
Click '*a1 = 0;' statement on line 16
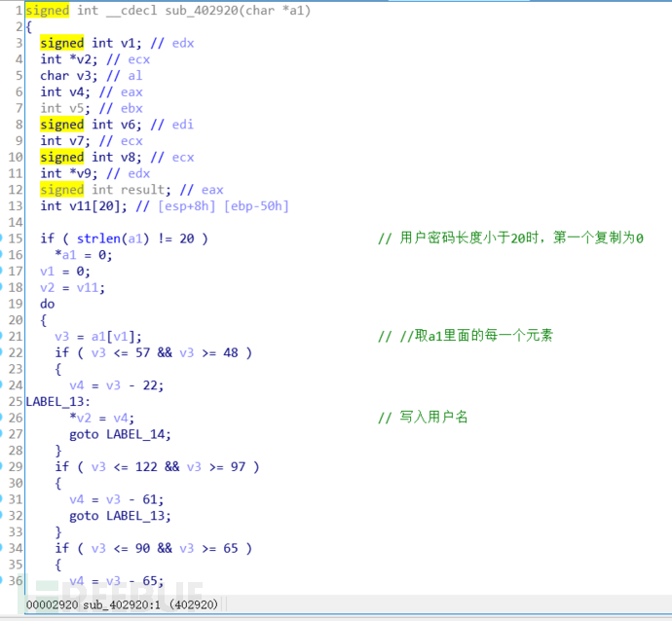(x=84, y=255)
